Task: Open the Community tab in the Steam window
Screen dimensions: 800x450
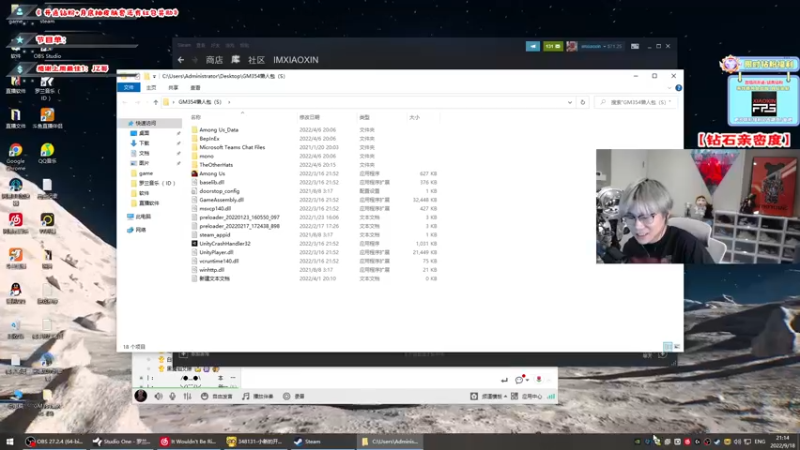Action: pyautogui.click(x=256, y=60)
